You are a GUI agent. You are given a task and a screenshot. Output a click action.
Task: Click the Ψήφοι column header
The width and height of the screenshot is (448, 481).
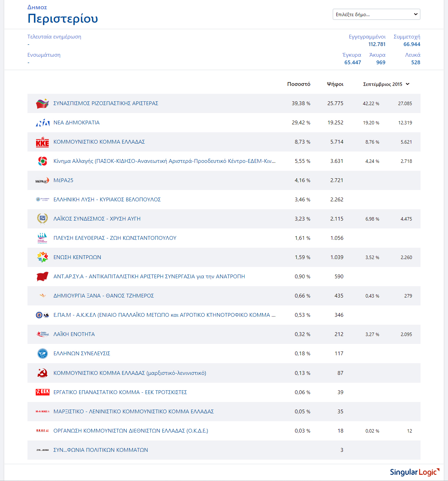[x=335, y=84]
